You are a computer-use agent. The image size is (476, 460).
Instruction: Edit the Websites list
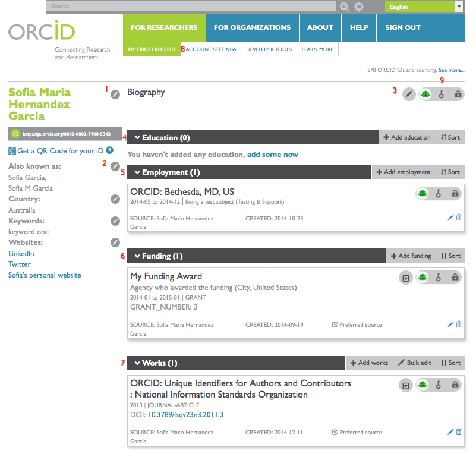pos(115,242)
